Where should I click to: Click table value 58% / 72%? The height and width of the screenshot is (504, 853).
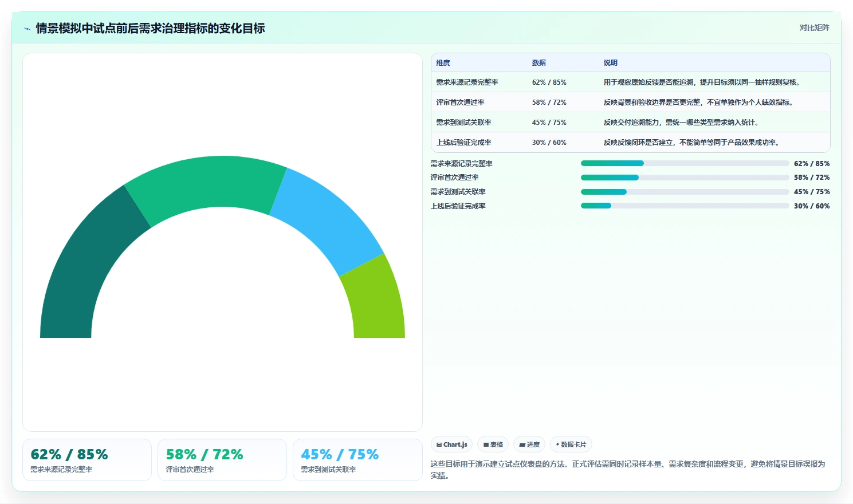pos(549,103)
